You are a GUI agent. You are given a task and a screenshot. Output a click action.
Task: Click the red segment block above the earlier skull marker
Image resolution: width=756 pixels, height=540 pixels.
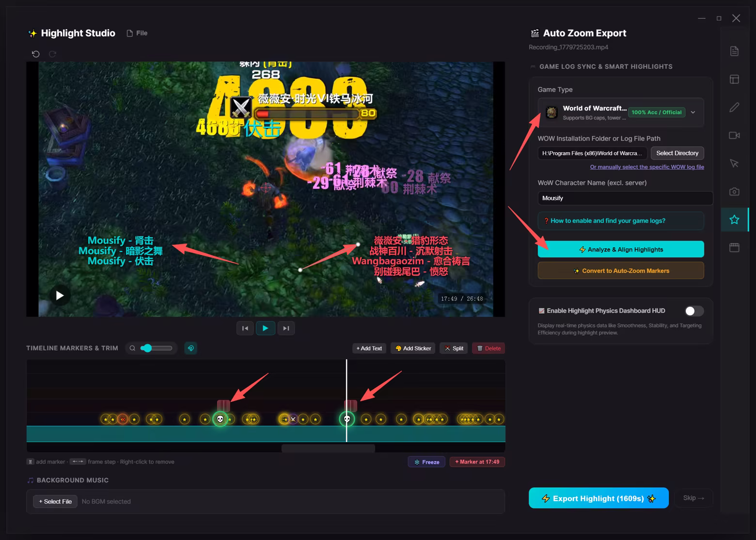(x=223, y=406)
